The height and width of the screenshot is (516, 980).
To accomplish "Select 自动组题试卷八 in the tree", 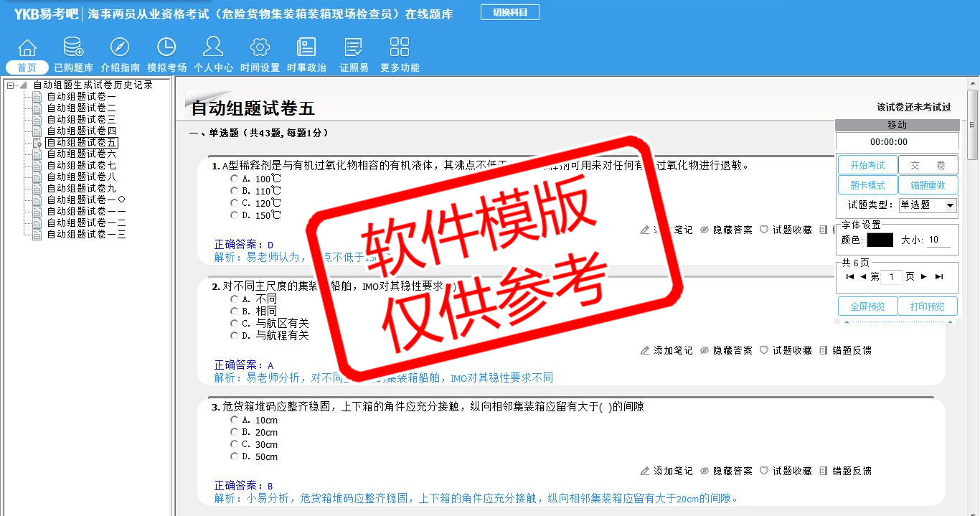I will click(81, 177).
